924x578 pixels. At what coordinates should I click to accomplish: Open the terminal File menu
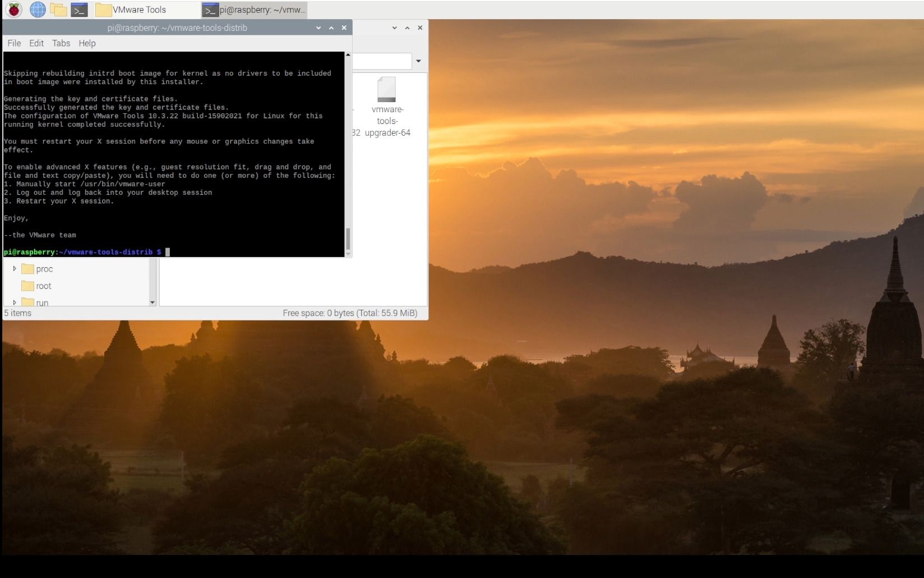(x=14, y=43)
